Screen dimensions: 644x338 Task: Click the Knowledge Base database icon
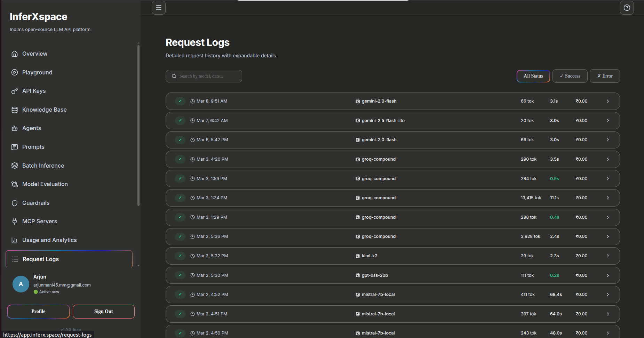15,110
